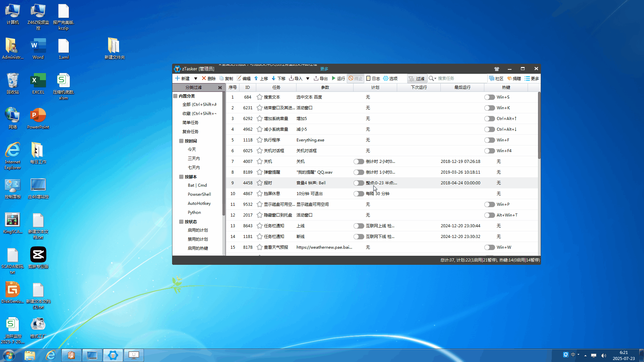Star the 执行程序 task
This screenshot has width=644, height=362.
259,140
